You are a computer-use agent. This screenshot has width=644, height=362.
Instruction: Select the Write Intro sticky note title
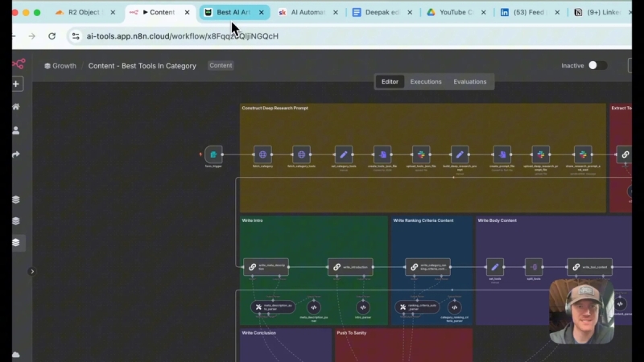[252, 220]
